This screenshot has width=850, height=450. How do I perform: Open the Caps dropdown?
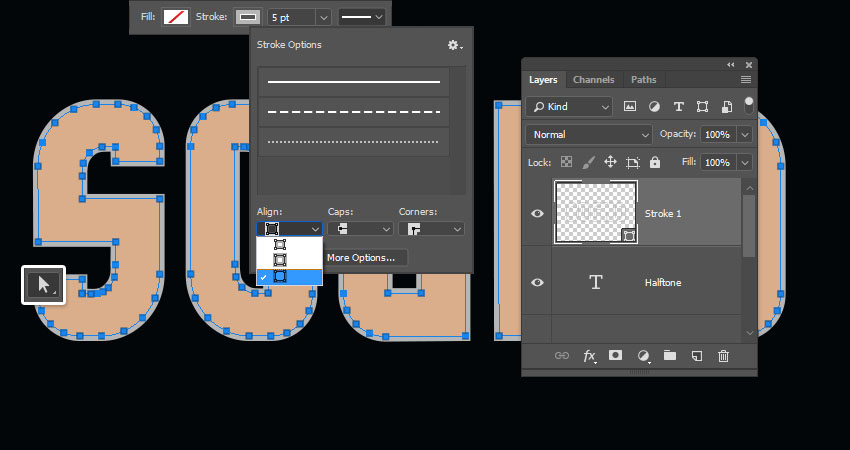click(x=360, y=229)
